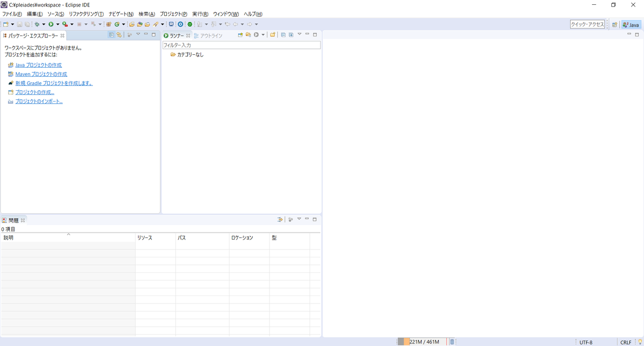Select the 問題 tab
Image resolution: width=644 pixels, height=346 pixels.
point(13,220)
